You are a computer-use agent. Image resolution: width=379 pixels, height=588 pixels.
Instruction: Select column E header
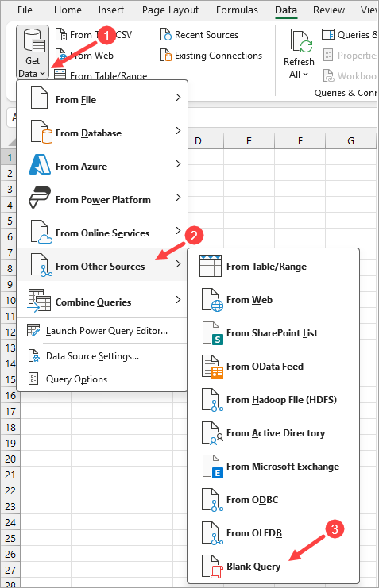point(249,141)
